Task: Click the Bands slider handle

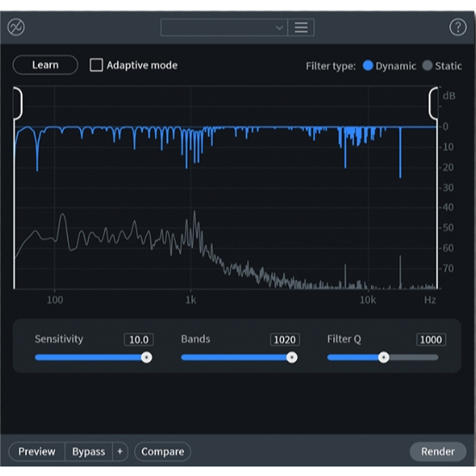Action: pos(292,357)
